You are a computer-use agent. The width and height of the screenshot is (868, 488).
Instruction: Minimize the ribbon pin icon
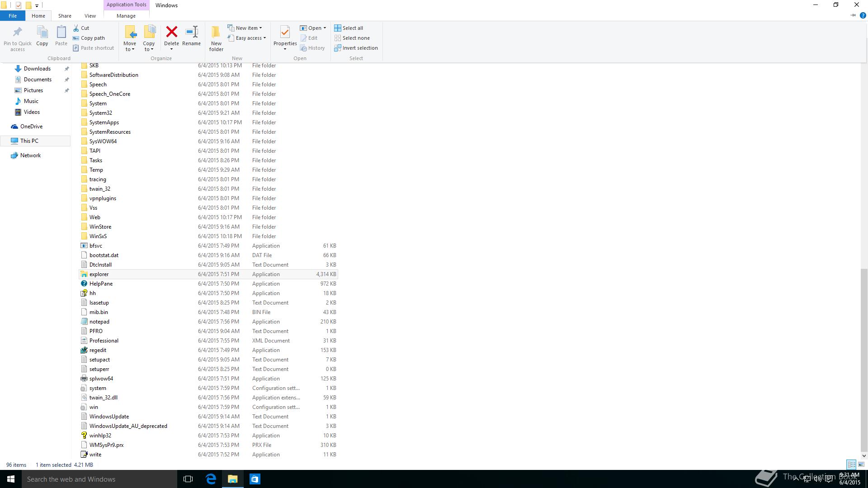pyautogui.click(x=853, y=15)
